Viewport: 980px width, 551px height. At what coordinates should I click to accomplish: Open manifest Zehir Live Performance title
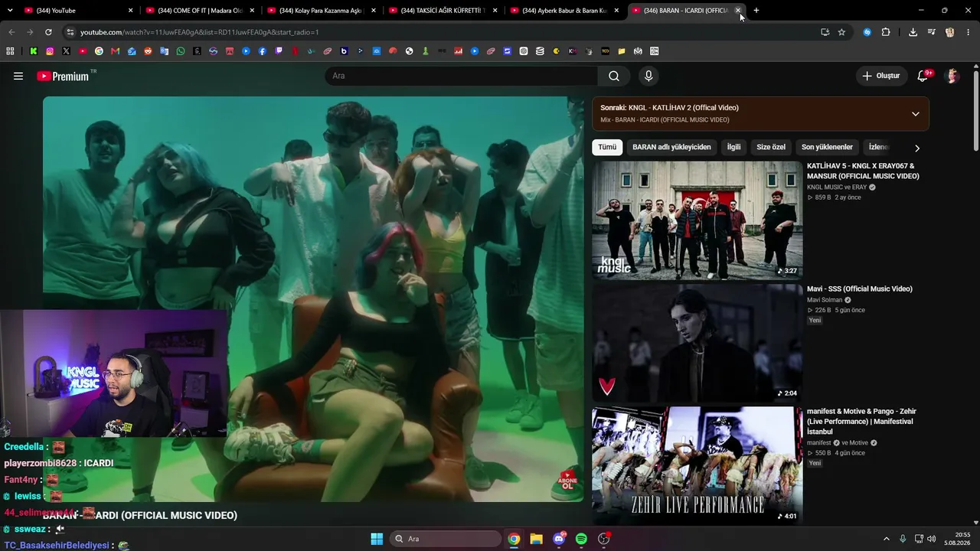(x=861, y=422)
